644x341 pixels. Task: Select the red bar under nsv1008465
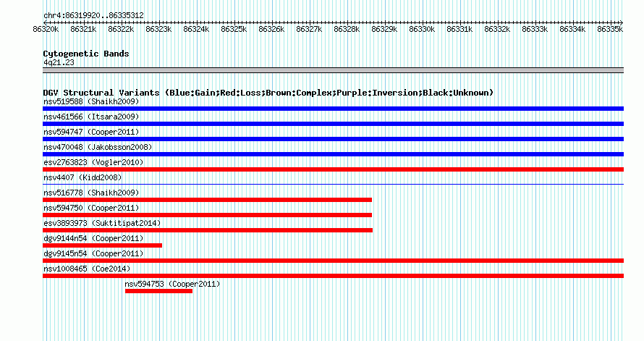[x=333, y=276]
